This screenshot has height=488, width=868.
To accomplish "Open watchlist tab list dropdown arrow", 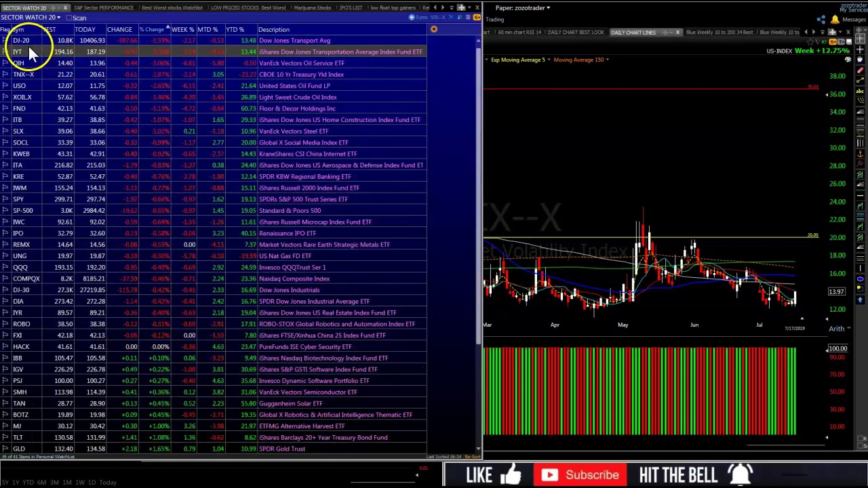I will click(x=452, y=8).
